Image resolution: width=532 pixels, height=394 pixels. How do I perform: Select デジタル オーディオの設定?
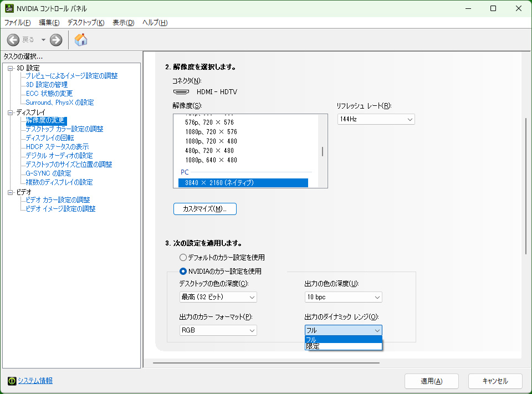tap(59, 155)
